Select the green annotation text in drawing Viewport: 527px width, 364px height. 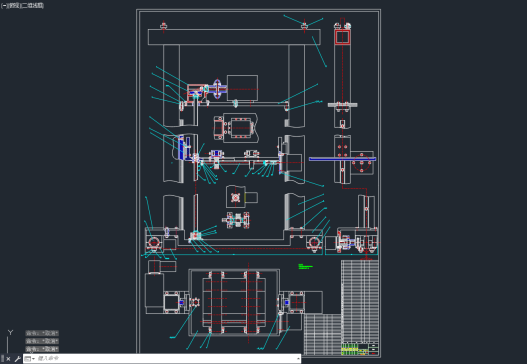pos(306,267)
